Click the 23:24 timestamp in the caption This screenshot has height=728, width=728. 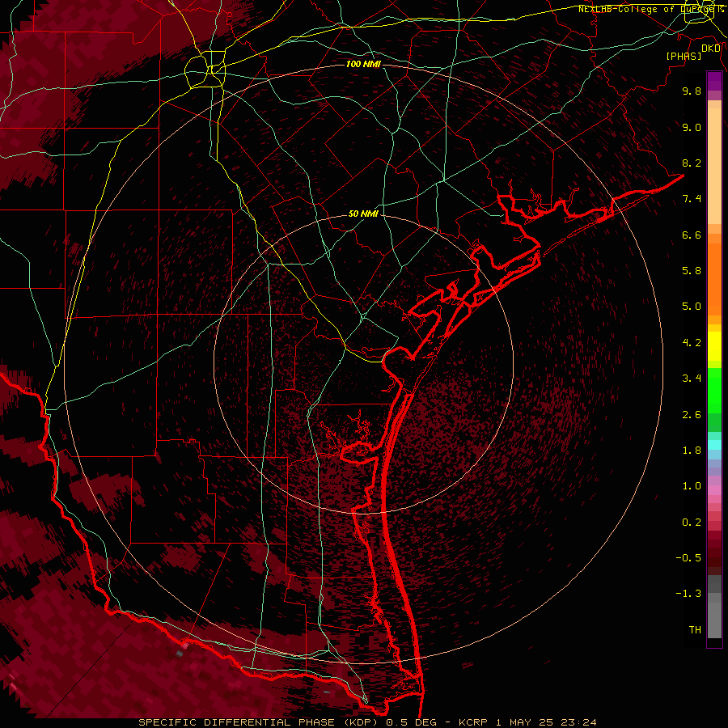coord(578,722)
